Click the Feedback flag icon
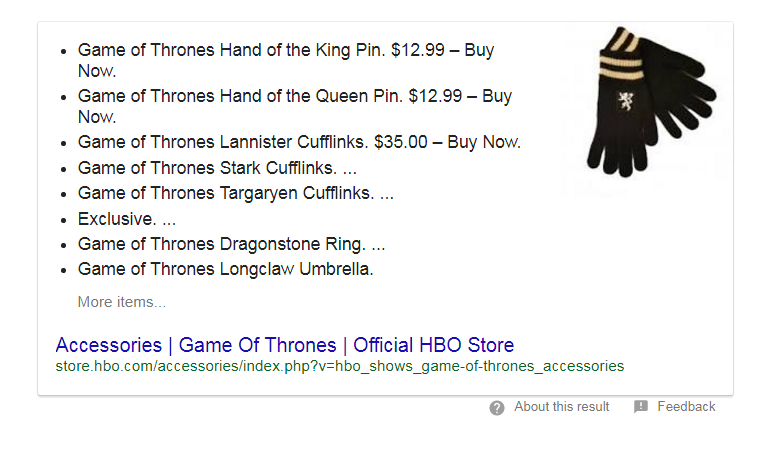Screen dimensions: 780x456 click(x=641, y=407)
